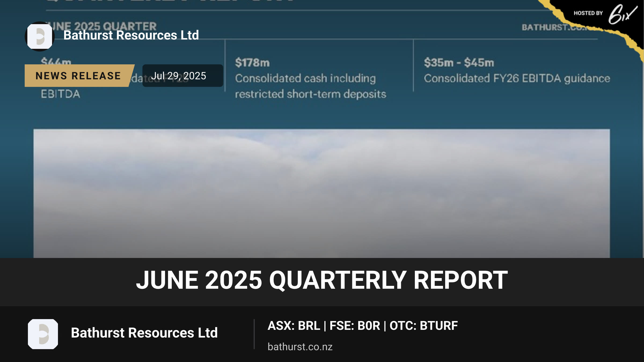The image size is (644, 362).
Task: Click the 'JUNE 2025 QUARTERLY REPORT' headline
Action: click(322, 280)
